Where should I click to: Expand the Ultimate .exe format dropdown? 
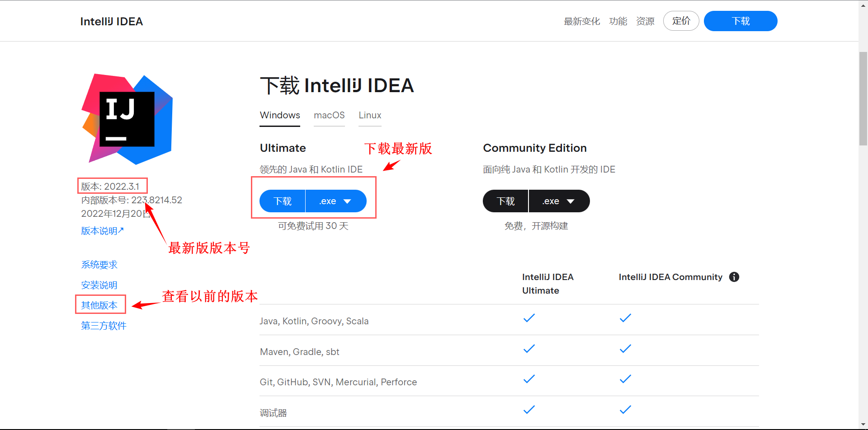click(x=336, y=201)
